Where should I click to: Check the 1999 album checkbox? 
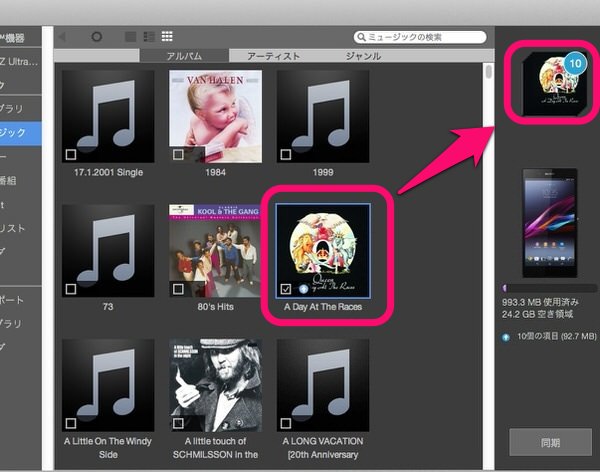click(286, 155)
